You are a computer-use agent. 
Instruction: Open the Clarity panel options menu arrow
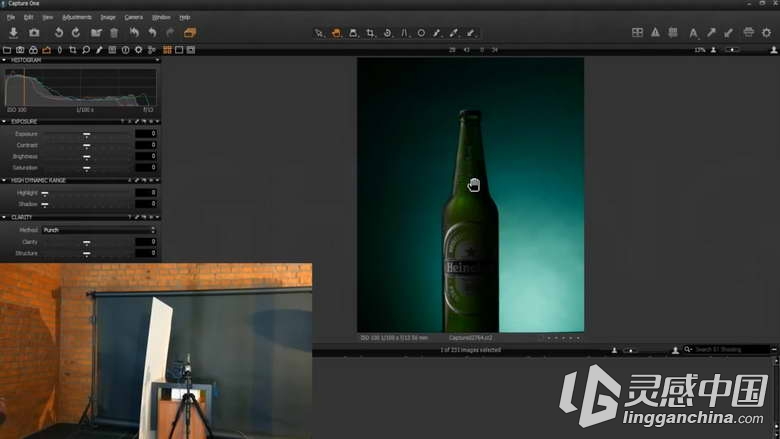click(158, 217)
